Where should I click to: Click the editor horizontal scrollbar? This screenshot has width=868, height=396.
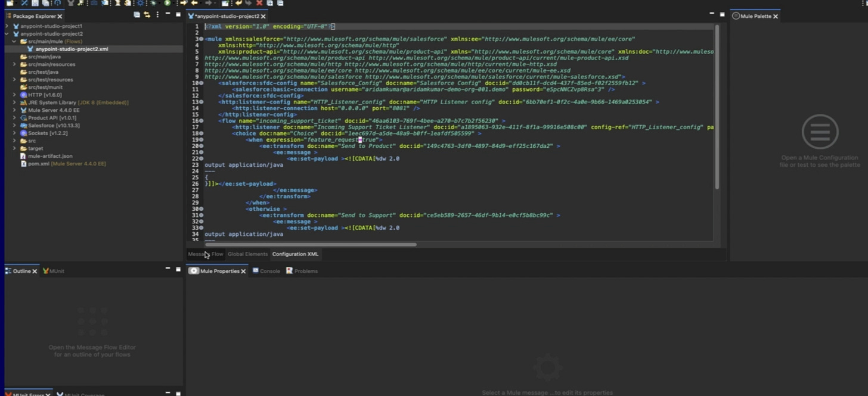311,244
